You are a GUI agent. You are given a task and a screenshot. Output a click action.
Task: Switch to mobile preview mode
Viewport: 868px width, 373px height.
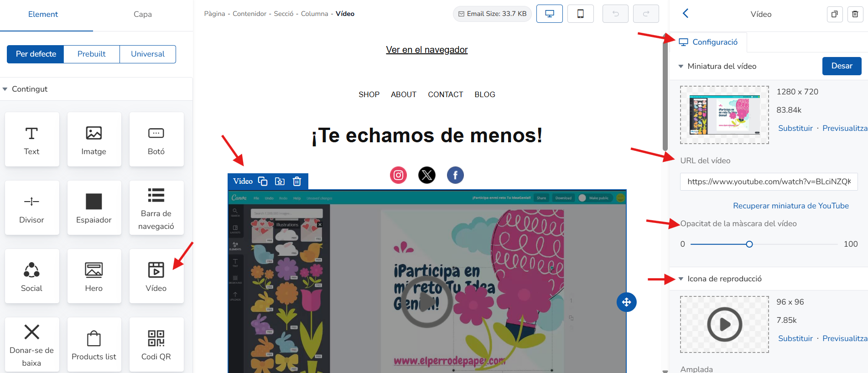(x=581, y=14)
